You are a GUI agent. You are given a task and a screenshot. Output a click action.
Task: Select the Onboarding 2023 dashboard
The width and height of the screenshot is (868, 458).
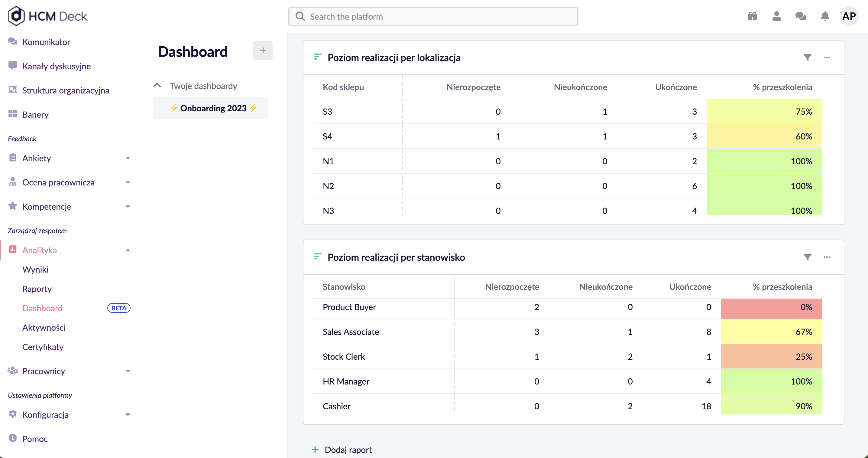(210, 108)
